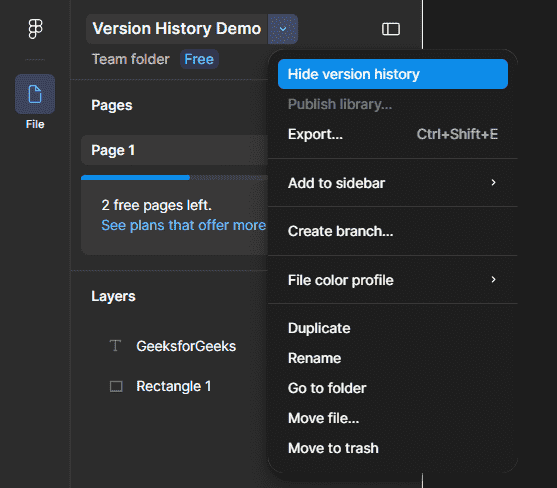Choose Move to trash
The width and height of the screenshot is (557, 488).
coord(393,448)
